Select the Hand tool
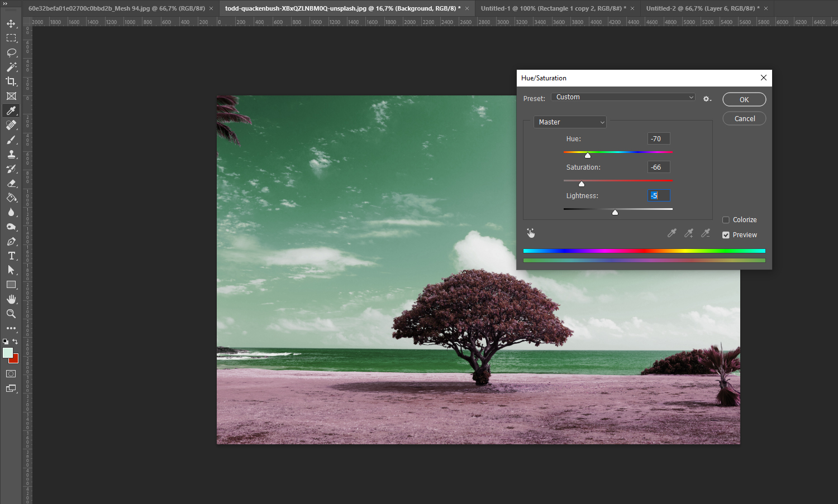Screen dimensions: 838x504 click(11, 299)
